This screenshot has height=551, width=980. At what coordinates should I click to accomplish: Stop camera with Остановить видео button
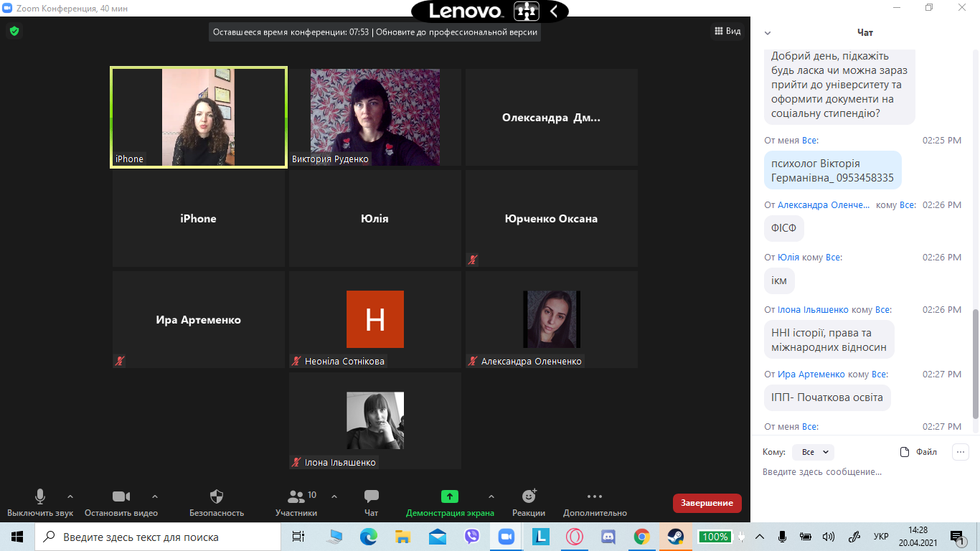point(121,503)
